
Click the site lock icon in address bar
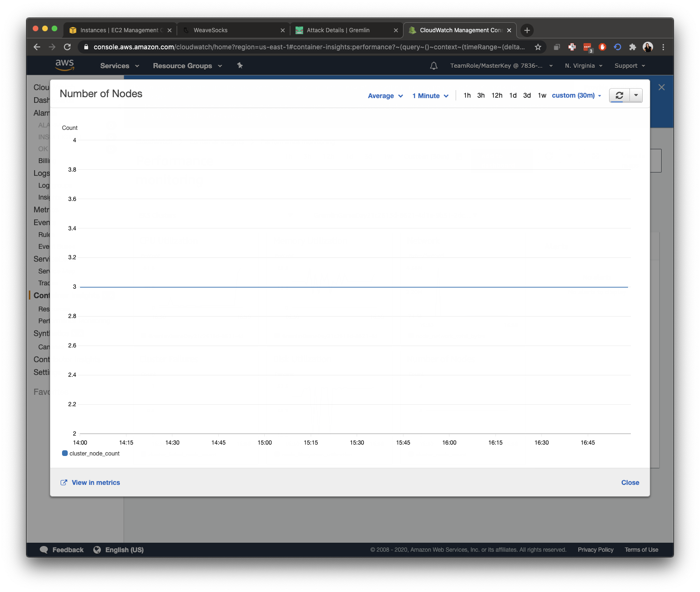point(86,47)
